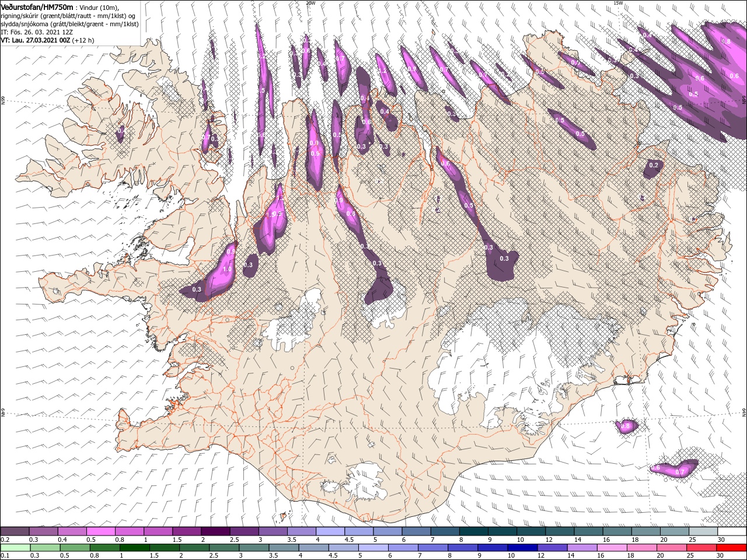This screenshot has width=747, height=560.
Task: Pick the darkest purple 2–2.5 snow legend swatch
Action: [215, 531]
